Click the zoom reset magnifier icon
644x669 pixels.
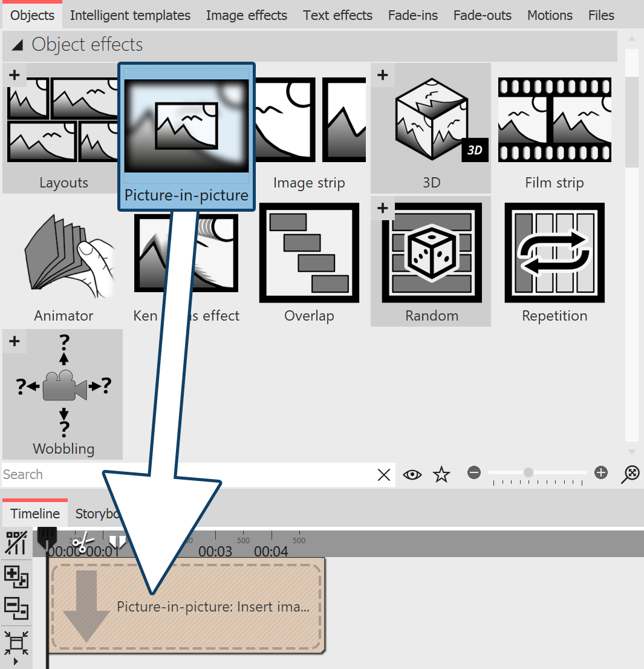pos(630,475)
